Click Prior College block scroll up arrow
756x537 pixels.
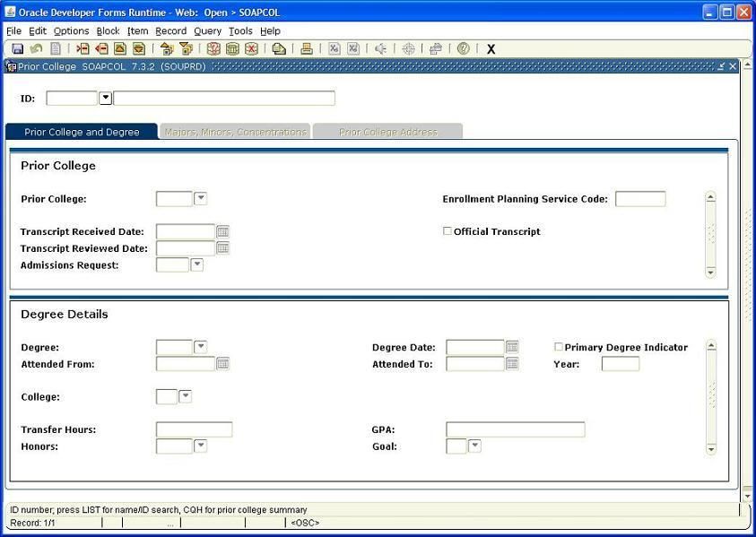click(710, 197)
